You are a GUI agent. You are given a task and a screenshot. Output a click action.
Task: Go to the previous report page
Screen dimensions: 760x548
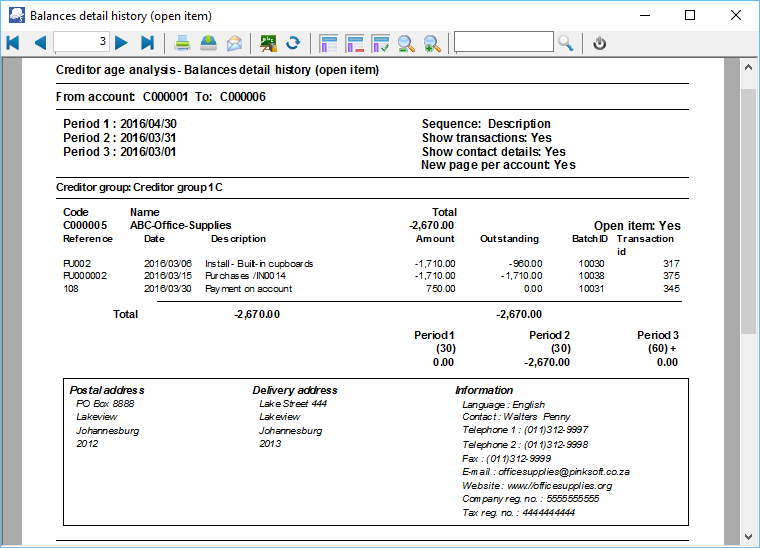(x=40, y=43)
